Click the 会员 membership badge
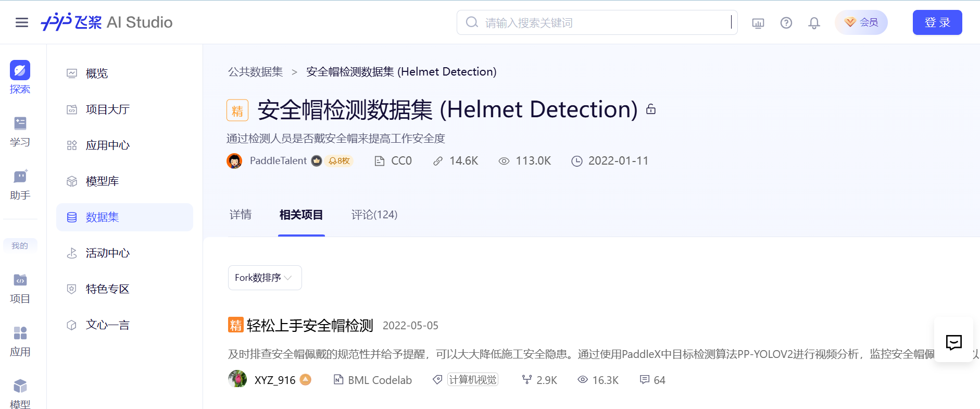Viewport: 980px width, 409px height. 861,22
